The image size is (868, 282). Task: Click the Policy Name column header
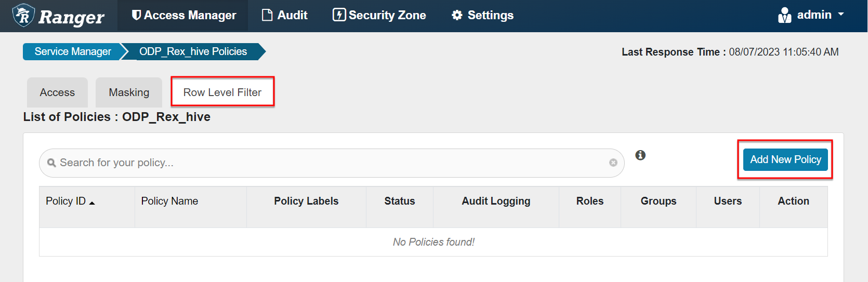pos(169,201)
